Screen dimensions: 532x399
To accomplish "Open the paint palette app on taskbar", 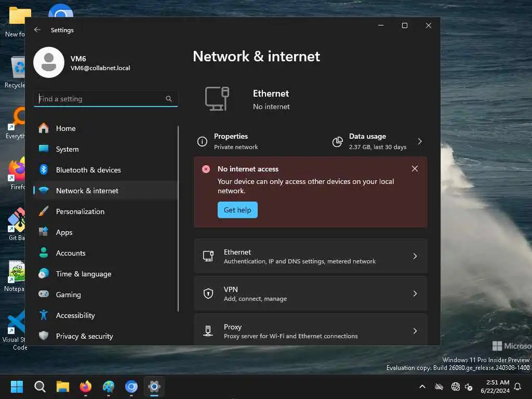I will click(x=109, y=387).
